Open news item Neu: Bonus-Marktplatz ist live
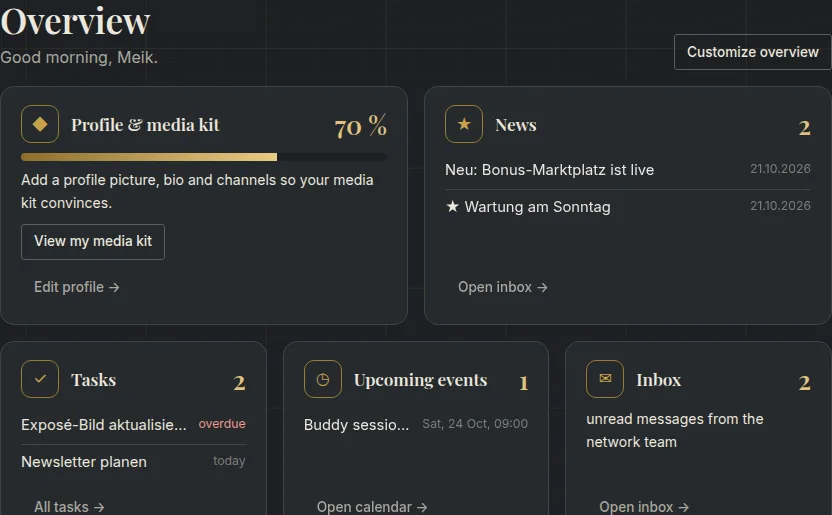The height and width of the screenshot is (515, 832). click(628, 170)
